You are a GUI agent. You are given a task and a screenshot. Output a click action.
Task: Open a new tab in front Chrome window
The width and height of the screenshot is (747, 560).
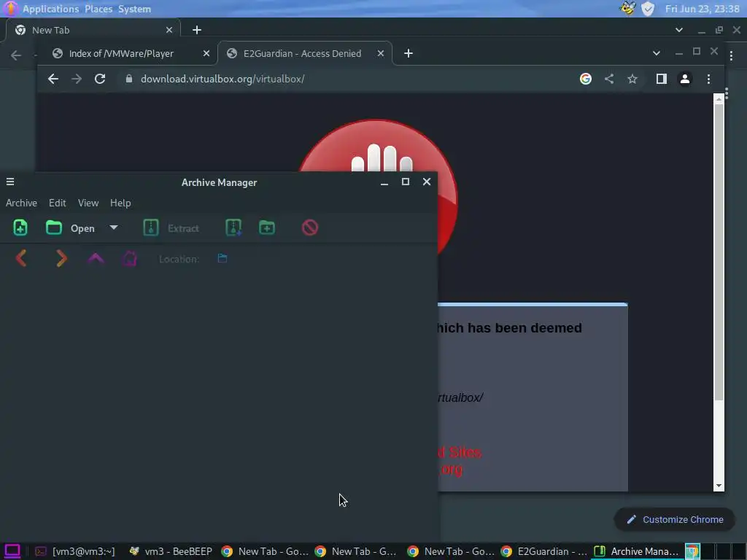(x=409, y=53)
